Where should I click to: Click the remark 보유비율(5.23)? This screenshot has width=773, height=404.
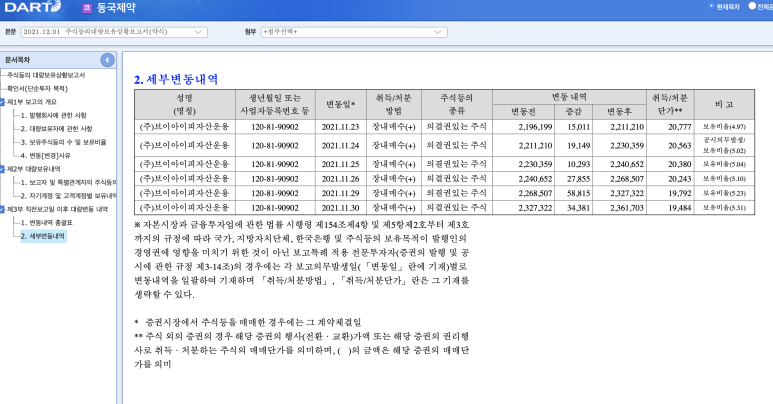click(724, 193)
